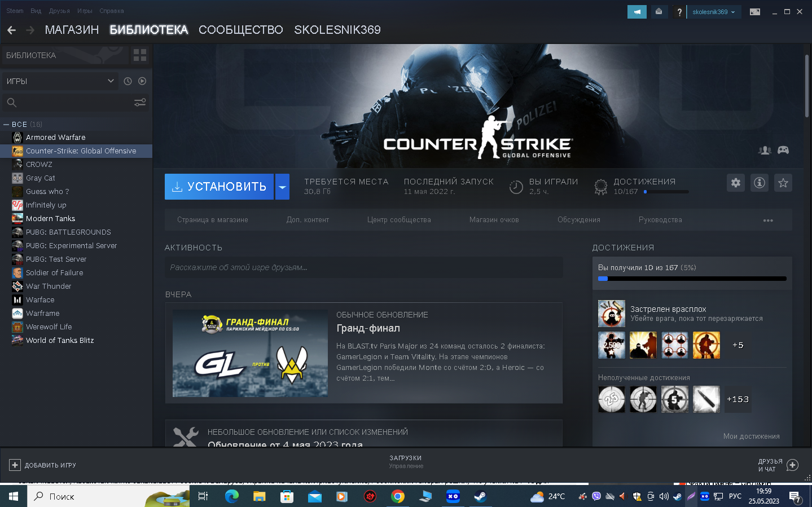Click the add game plus icon
The height and width of the screenshot is (507, 812).
pos(15,465)
